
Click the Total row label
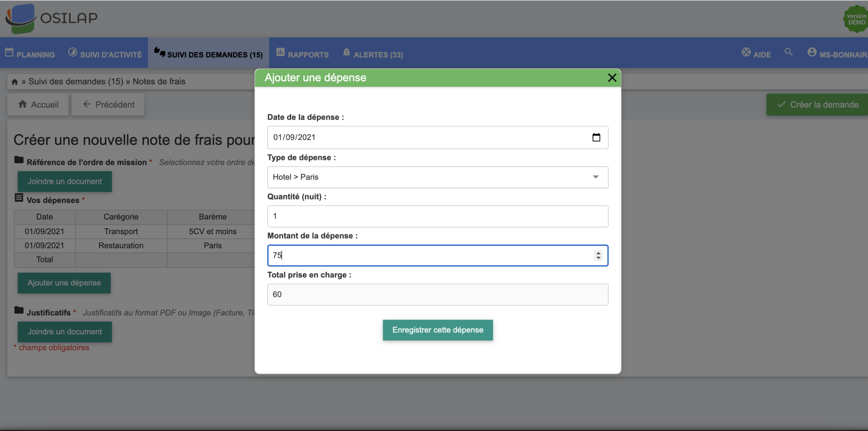[x=45, y=260]
